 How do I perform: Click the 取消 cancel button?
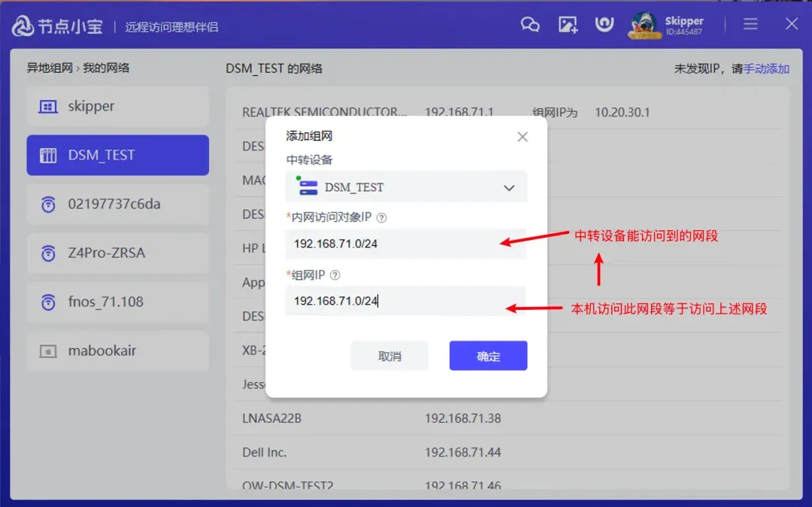click(x=389, y=356)
